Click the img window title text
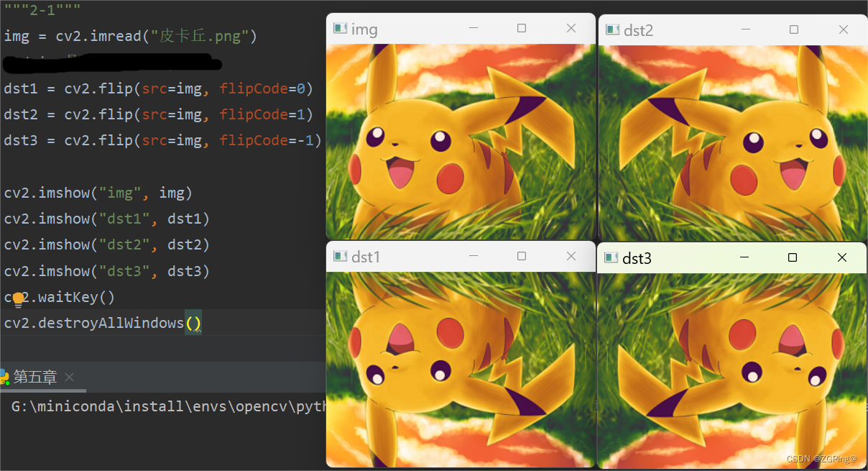This screenshot has width=868, height=471. click(364, 29)
